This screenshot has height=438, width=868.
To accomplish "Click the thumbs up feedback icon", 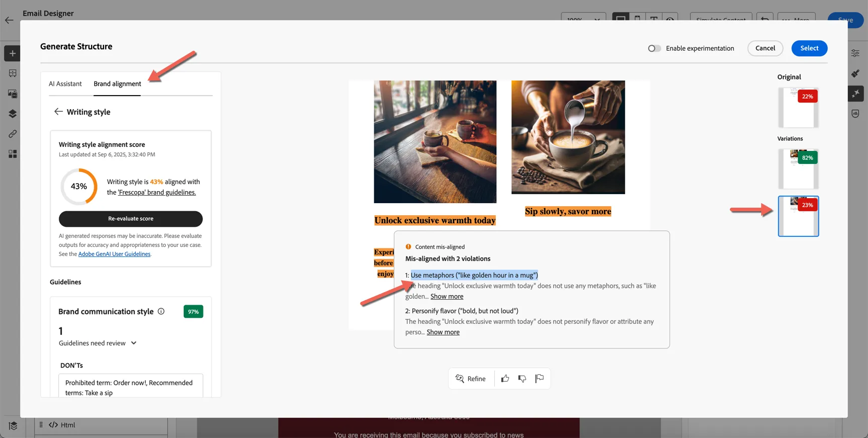I will tap(505, 379).
